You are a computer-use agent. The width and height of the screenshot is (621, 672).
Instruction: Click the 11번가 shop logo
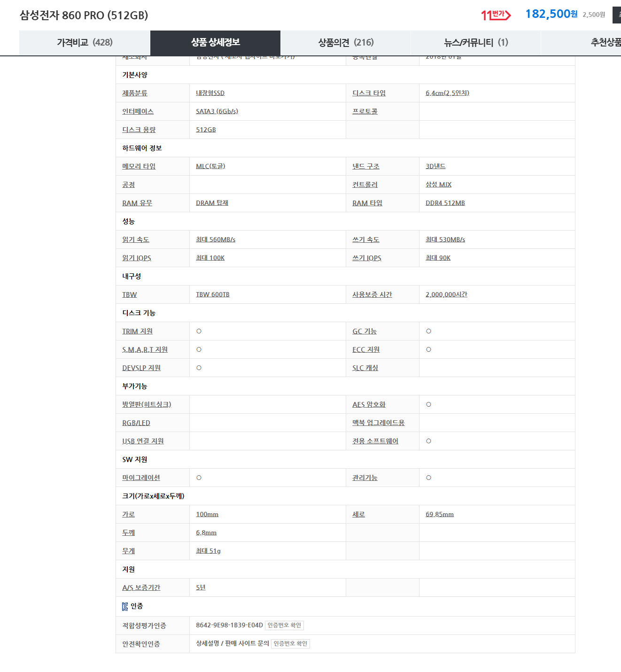496,15
